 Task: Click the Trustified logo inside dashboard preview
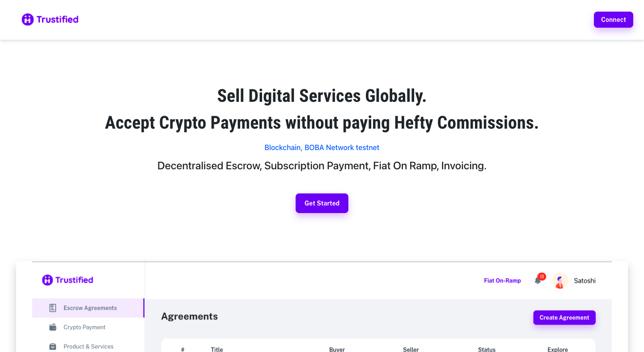tap(68, 280)
